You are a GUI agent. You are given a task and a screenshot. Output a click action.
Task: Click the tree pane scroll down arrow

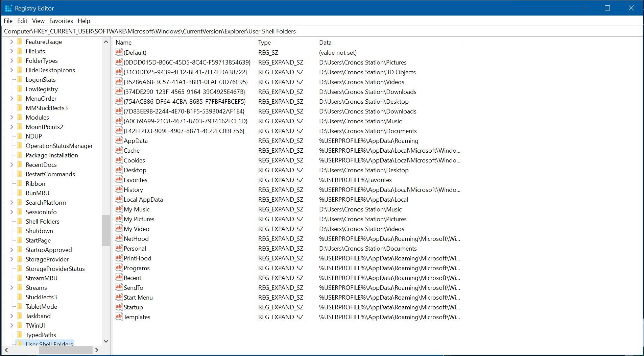click(106, 341)
